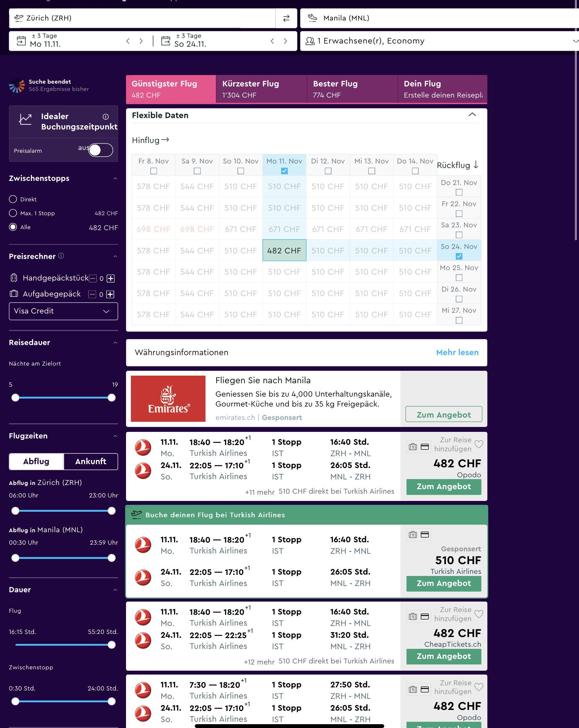
Task: Collapse the Flexible Daten panel
Action: tap(472, 115)
